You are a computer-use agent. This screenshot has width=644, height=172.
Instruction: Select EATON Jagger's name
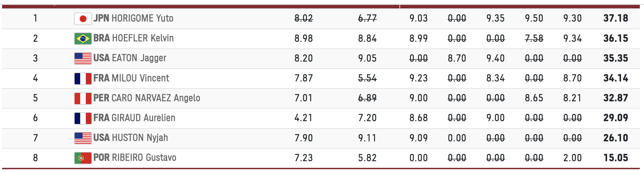[x=139, y=58]
